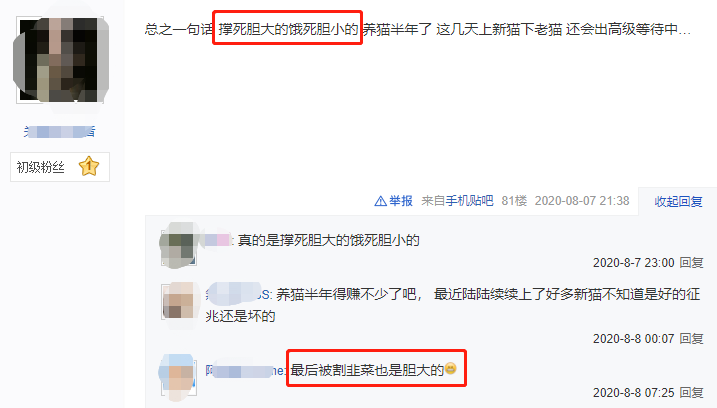The image size is (717, 408).
Task: Click the 81楼 floor number label
Action: coord(514,201)
